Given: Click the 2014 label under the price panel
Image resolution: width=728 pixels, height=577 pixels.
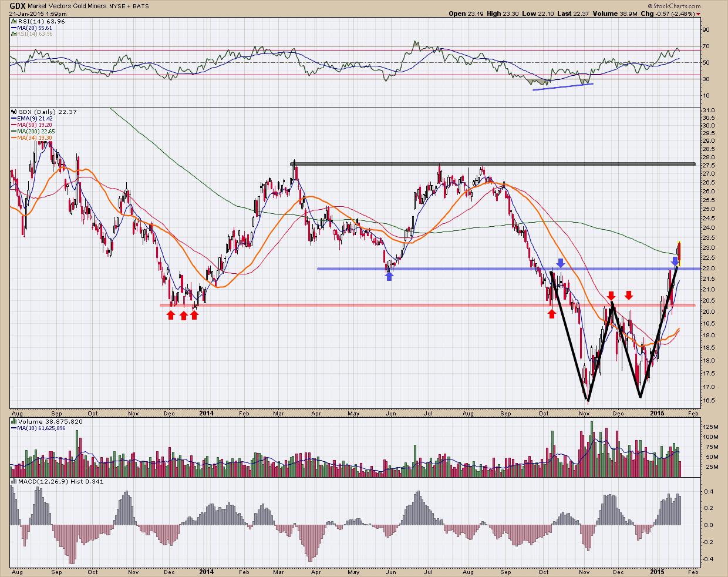Looking at the screenshot, I should pyautogui.click(x=206, y=413).
